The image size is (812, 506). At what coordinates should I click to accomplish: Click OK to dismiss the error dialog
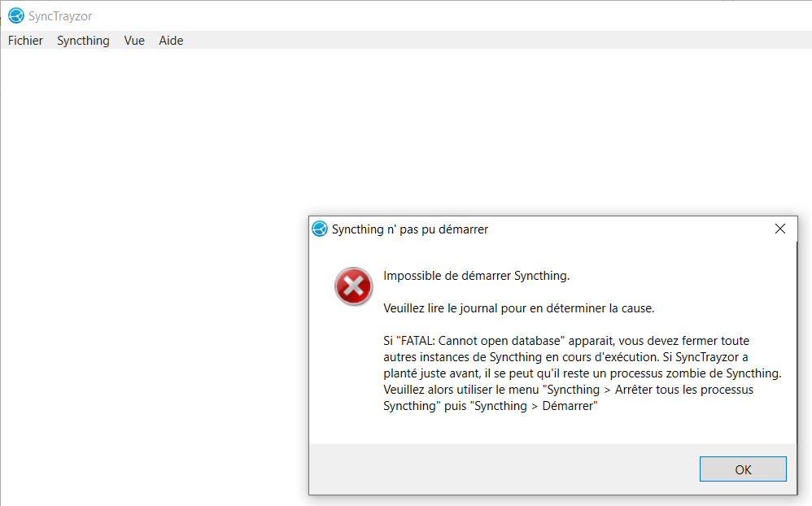(742, 469)
